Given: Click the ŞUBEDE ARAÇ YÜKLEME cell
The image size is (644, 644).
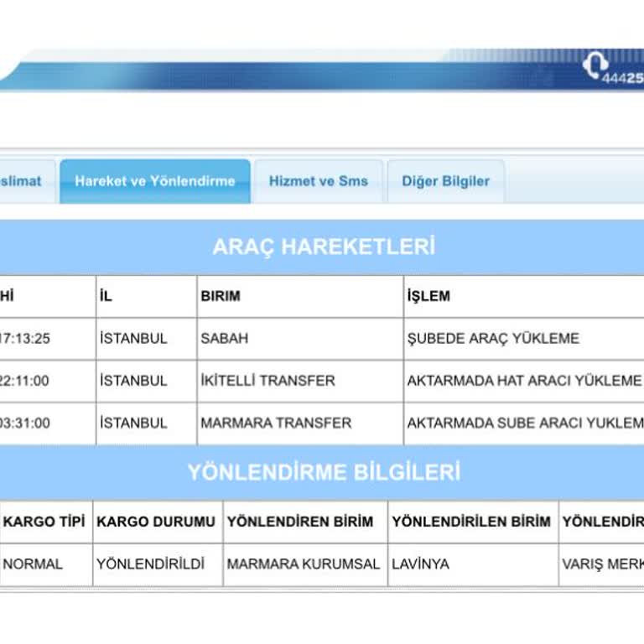Looking at the screenshot, I should 524,339.
